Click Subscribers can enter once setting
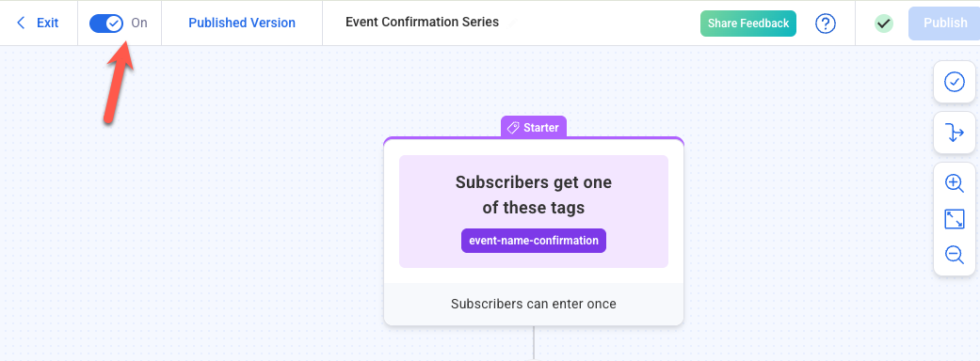This screenshot has width=980, height=361. point(534,305)
